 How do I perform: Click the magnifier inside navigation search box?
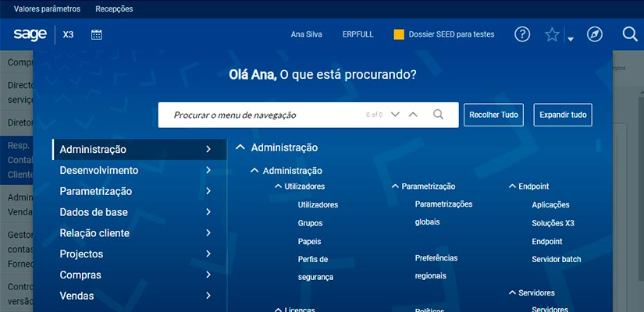coord(438,115)
